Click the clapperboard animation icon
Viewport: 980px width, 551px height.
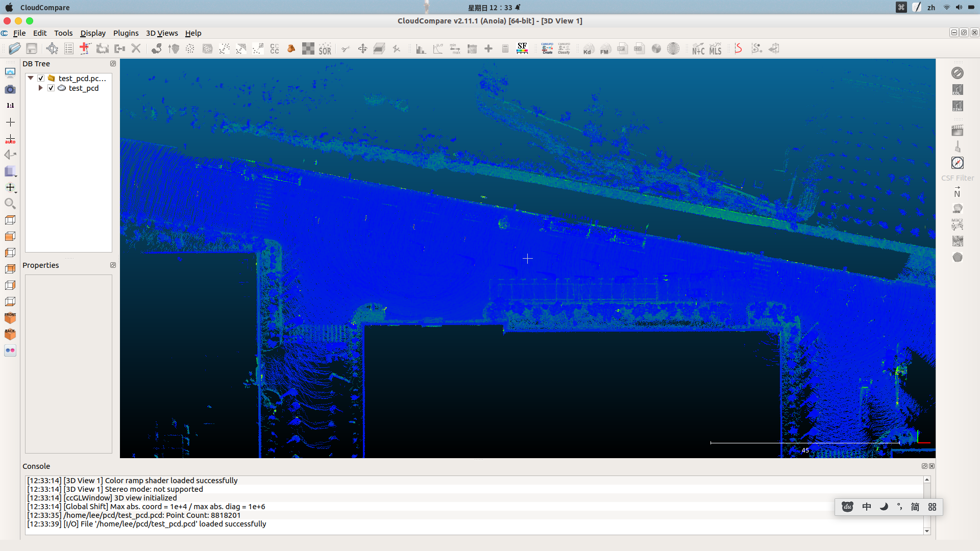pyautogui.click(x=958, y=130)
